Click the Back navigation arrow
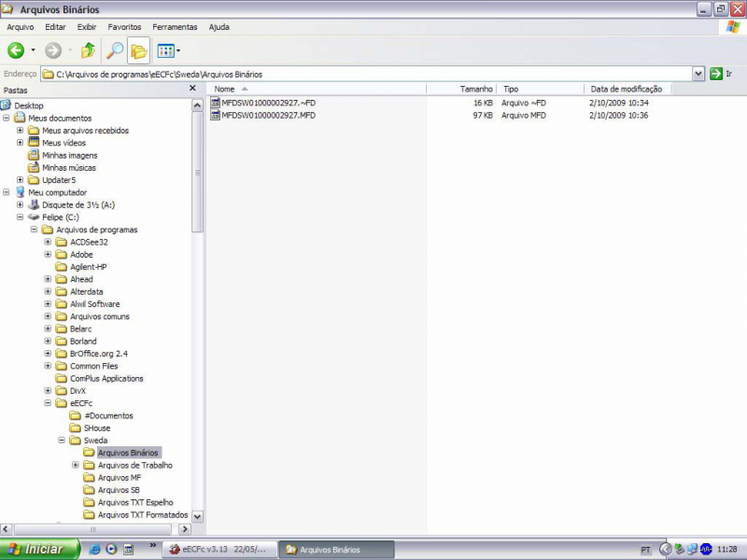Screen dimensions: 747x560 pyautogui.click(x=16, y=50)
